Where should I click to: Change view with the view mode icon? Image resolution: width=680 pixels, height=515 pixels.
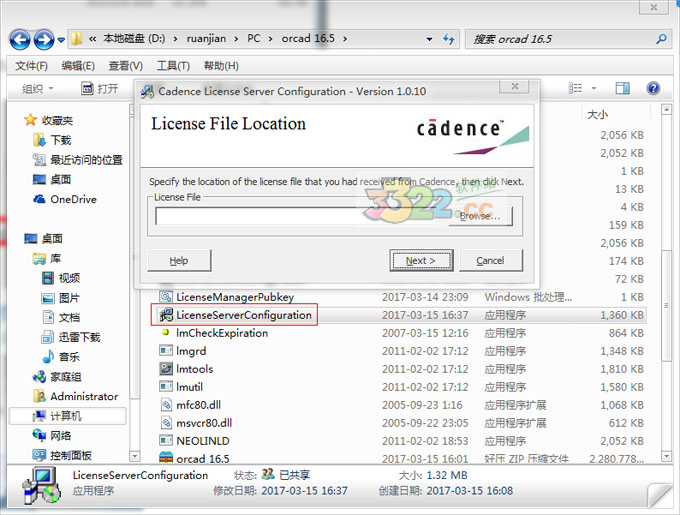coord(575,88)
